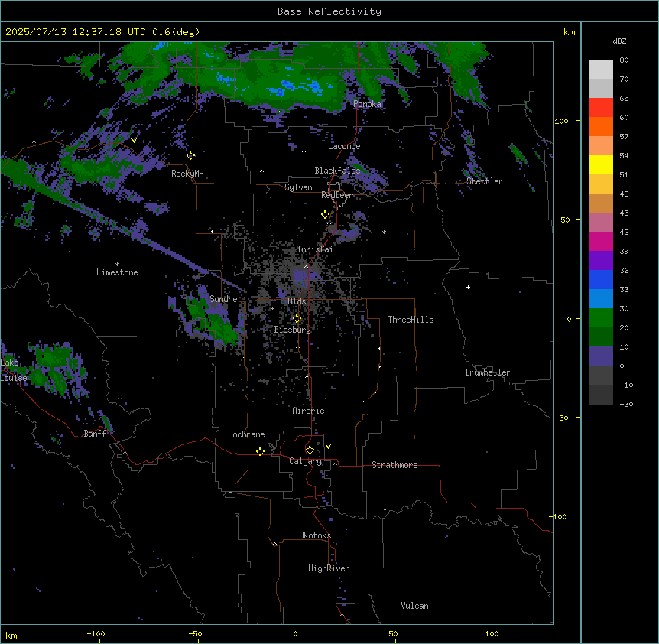Click the yellow diamond marker above Didsbury
The width and height of the screenshot is (659, 644).
pos(297,319)
